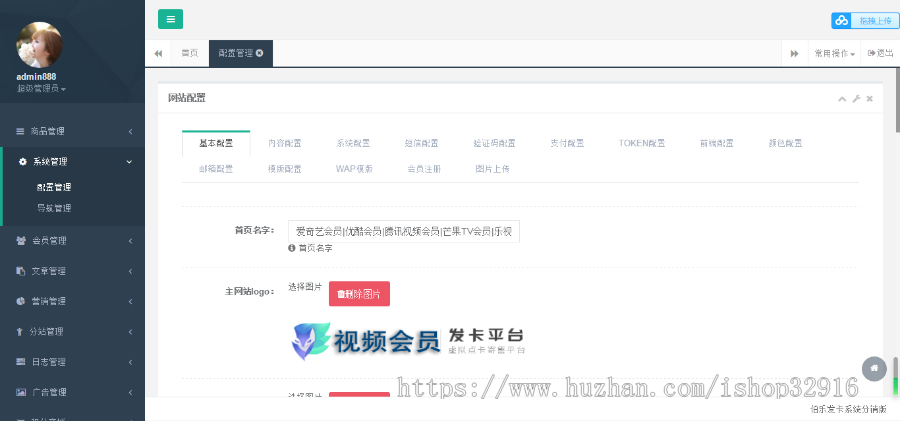
Task: Switch to 短信配置 tab
Action: (x=421, y=144)
